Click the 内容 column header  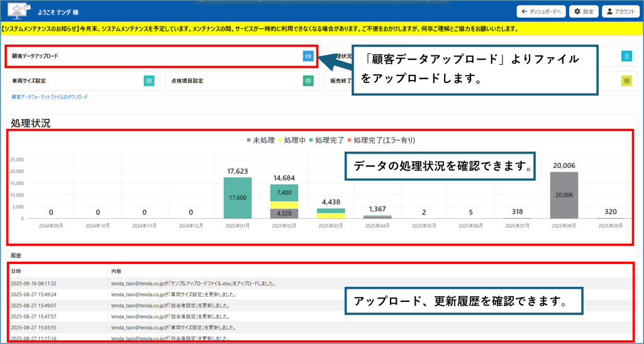pos(116,271)
